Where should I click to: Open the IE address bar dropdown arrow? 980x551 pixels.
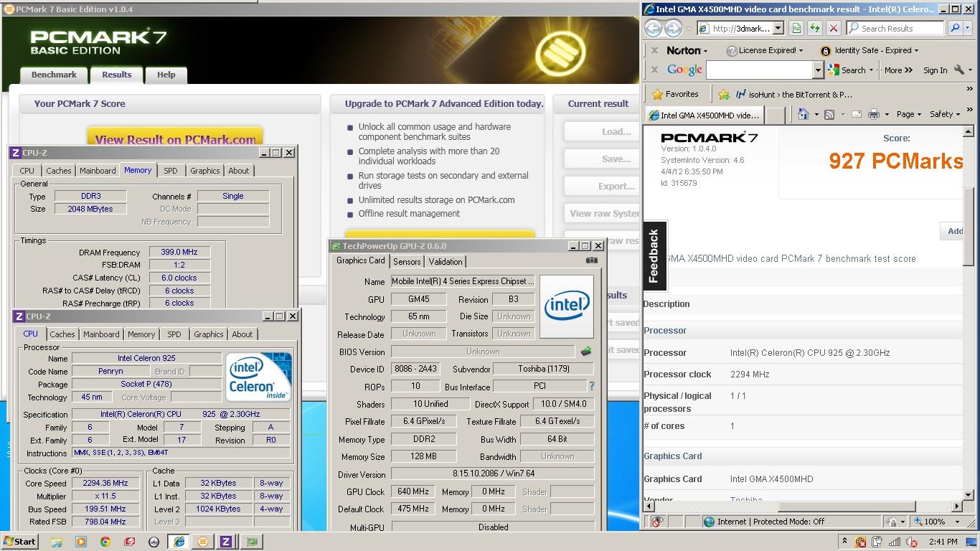pyautogui.click(x=778, y=28)
